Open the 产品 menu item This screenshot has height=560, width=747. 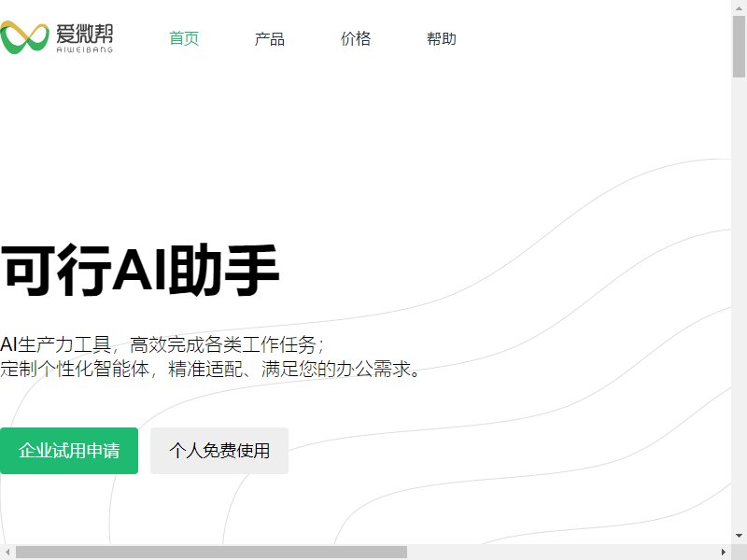click(x=270, y=38)
